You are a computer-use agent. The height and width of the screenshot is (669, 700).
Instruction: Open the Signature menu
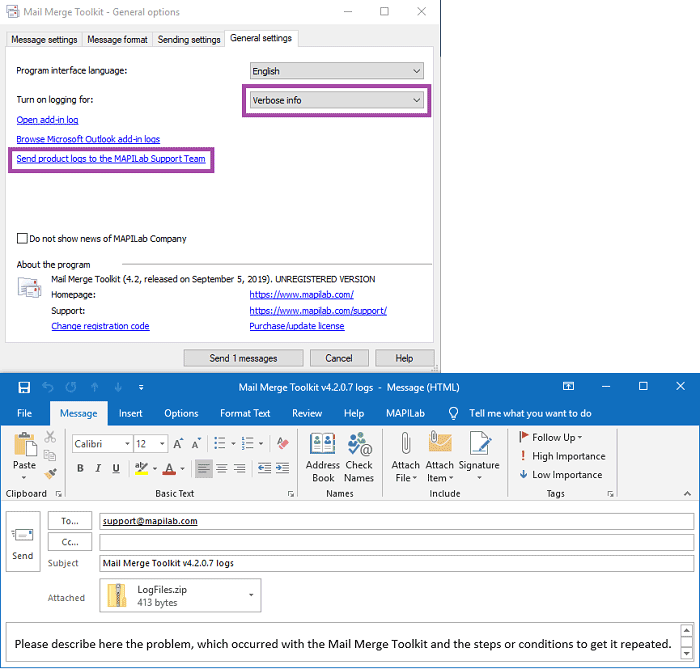[x=479, y=457]
